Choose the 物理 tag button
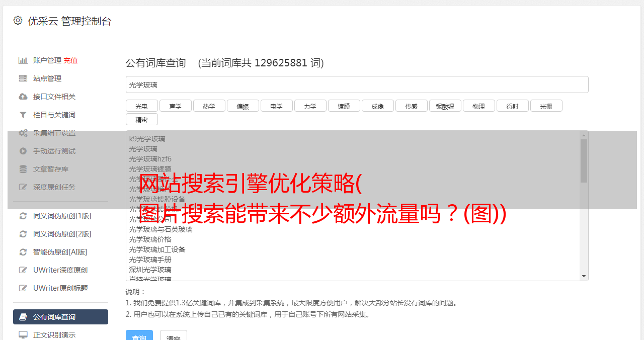 pos(478,106)
